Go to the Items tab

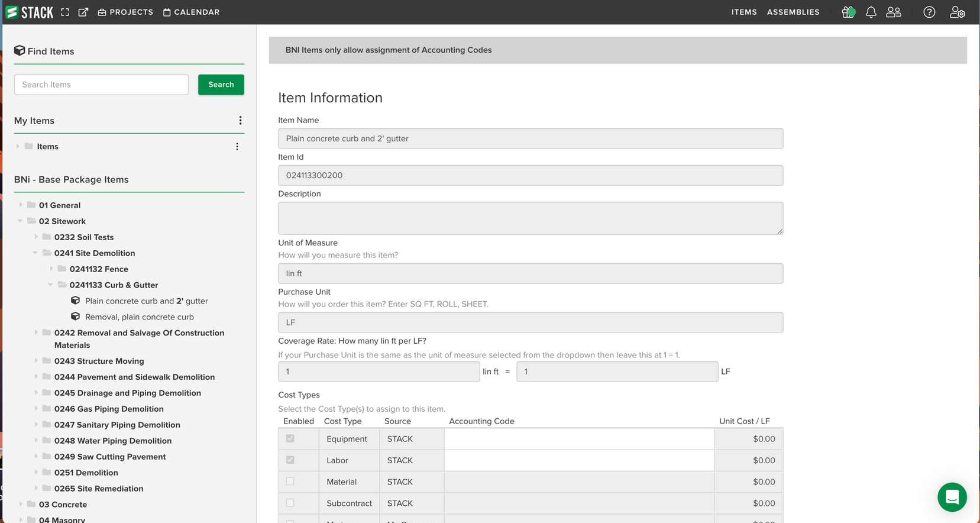coord(744,12)
